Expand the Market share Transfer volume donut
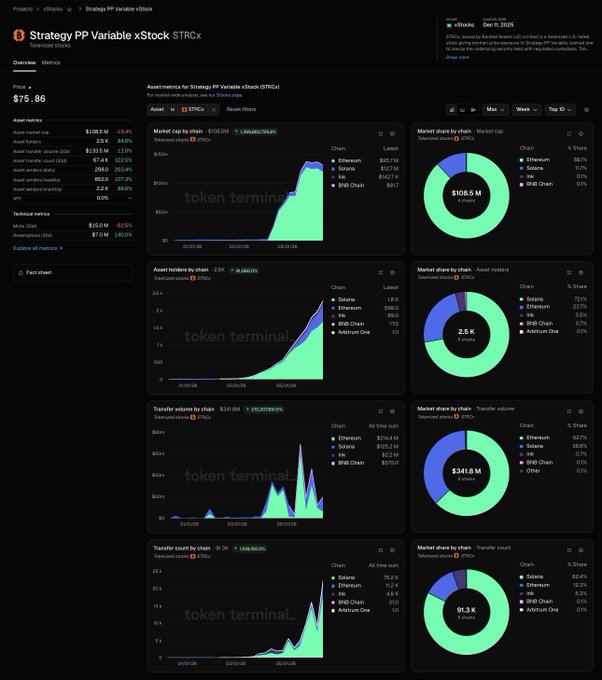Viewport: 602px width, 680px height. (x=569, y=412)
